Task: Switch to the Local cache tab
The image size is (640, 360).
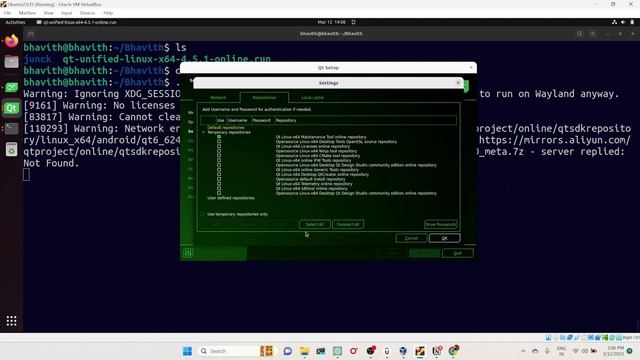Action: point(312,98)
